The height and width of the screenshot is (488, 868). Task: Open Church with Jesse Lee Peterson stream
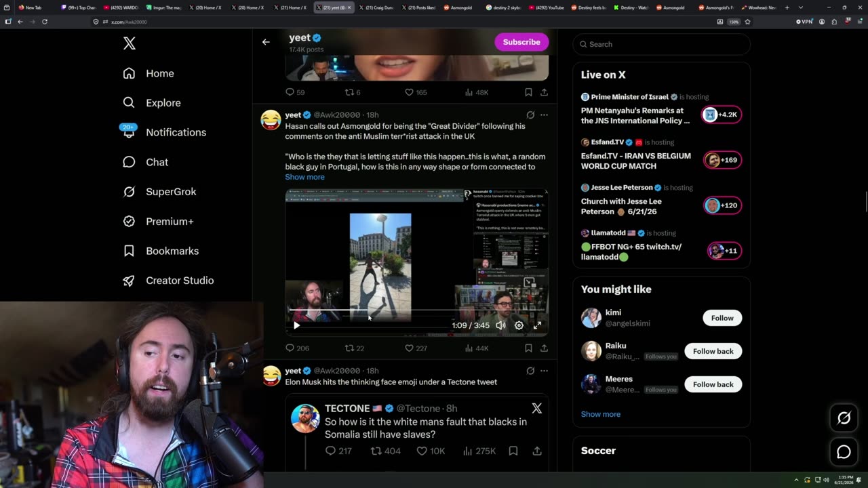click(x=661, y=200)
